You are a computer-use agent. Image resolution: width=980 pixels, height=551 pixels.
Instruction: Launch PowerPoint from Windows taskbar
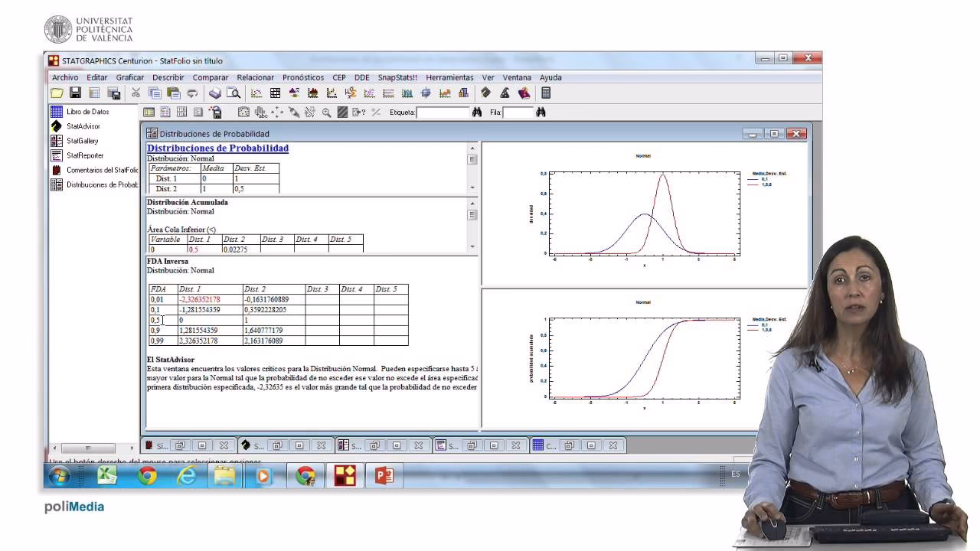[384, 476]
